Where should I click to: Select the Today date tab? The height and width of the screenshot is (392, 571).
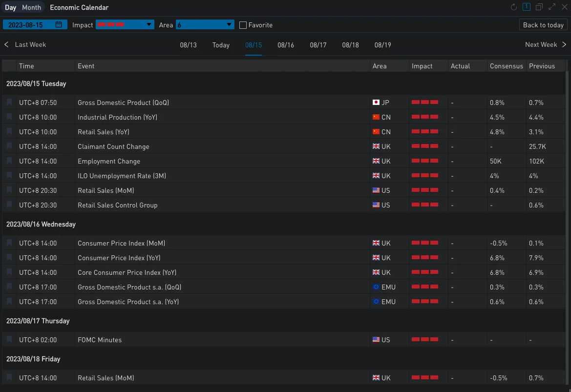coord(221,45)
